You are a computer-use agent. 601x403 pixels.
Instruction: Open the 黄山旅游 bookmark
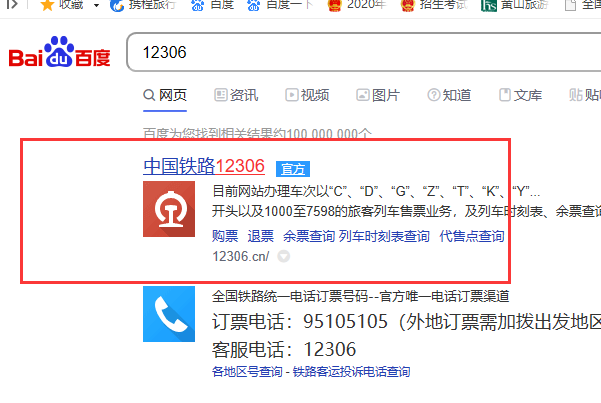click(x=514, y=5)
